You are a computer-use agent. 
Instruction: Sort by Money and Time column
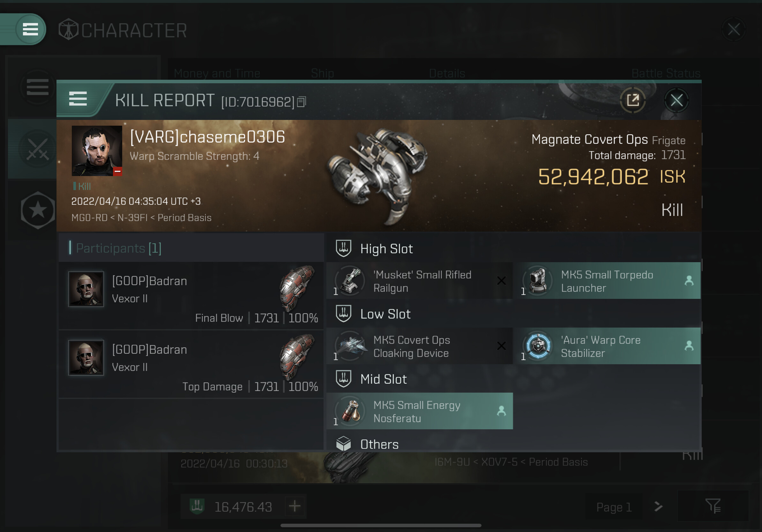coord(217,73)
